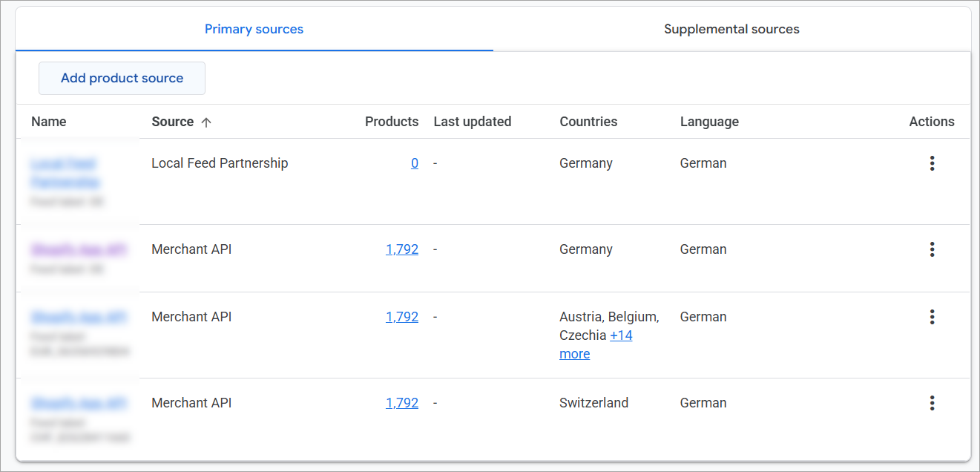Click the Last updated column header

[472, 122]
